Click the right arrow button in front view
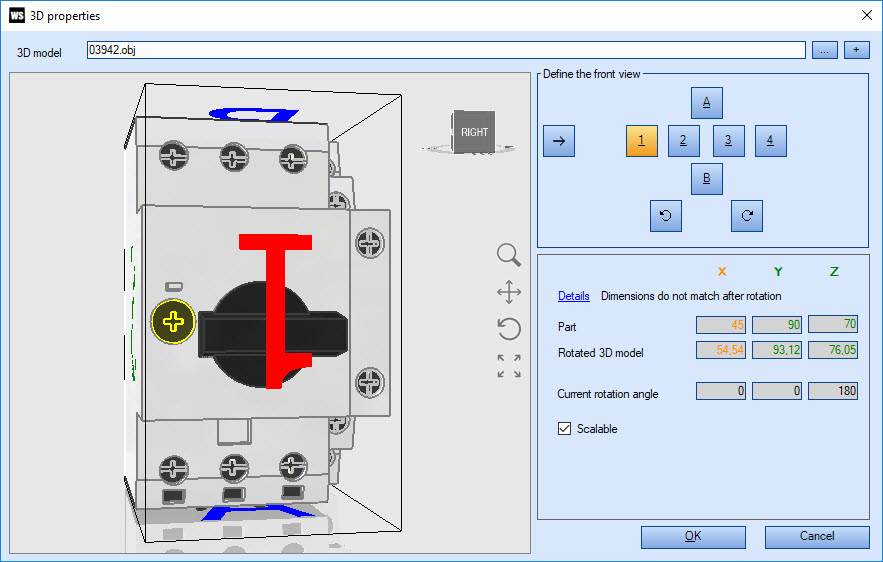This screenshot has width=883, height=562. pos(559,141)
